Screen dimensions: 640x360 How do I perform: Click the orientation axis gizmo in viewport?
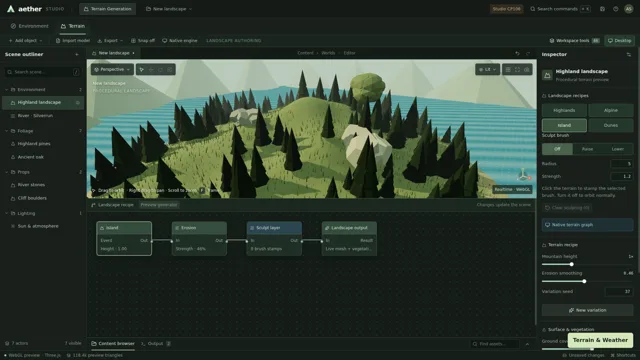click(x=523, y=175)
